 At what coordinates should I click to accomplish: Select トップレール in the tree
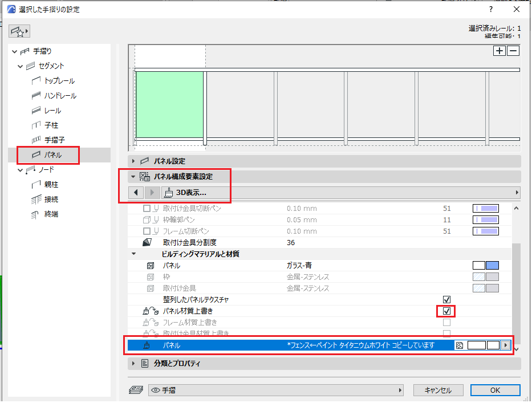[59, 81]
